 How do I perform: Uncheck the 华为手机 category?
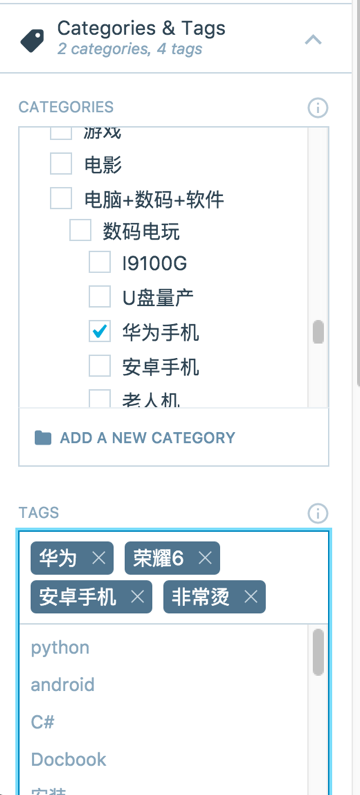[x=100, y=332]
